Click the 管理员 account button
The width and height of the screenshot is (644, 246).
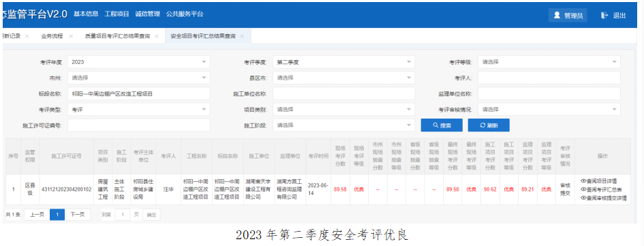(x=568, y=15)
